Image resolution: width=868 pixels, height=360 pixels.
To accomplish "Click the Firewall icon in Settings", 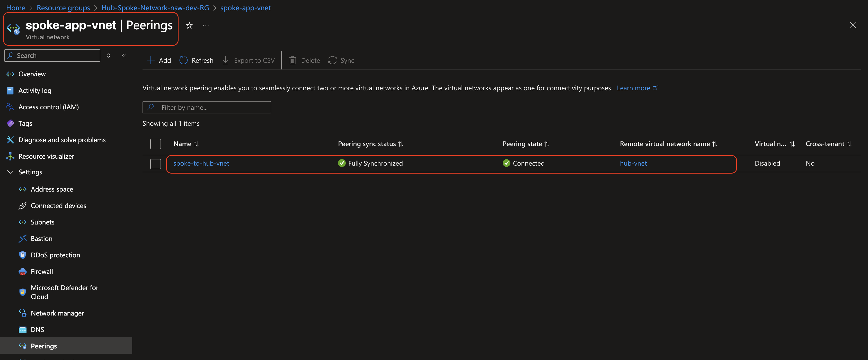I will (x=22, y=272).
